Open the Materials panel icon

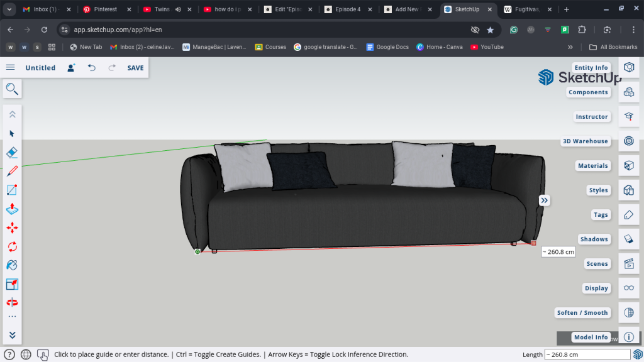pos(628,166)
